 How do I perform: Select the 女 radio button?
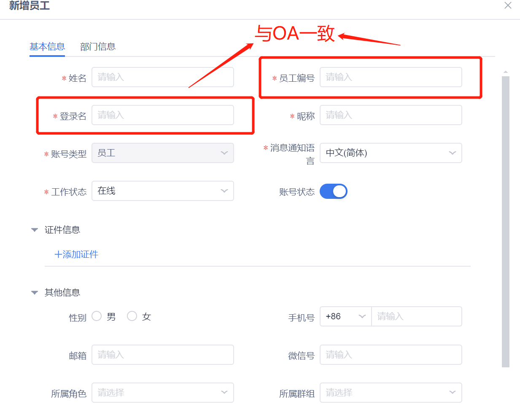(132, 316)
